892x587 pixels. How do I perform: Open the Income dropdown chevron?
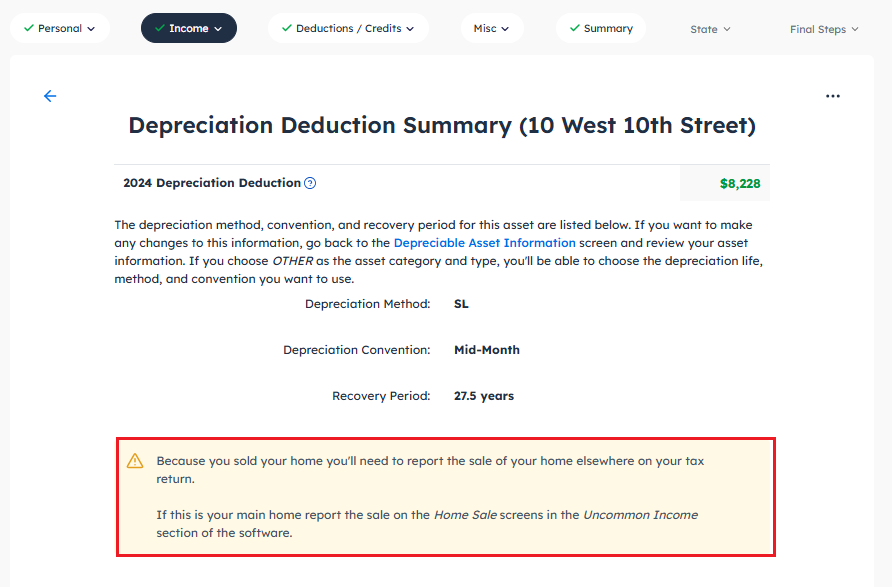pos(218,29)
